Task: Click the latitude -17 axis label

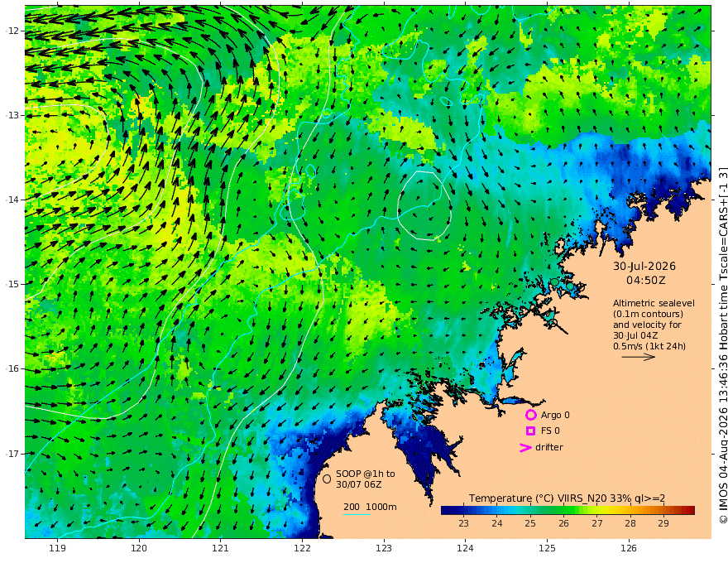Action: [12, 454]
